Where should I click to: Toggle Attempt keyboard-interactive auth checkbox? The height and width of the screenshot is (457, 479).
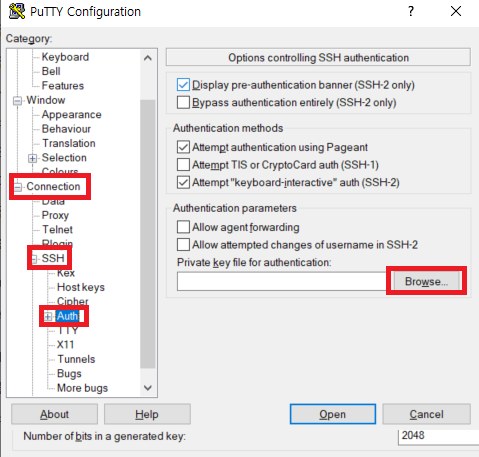[x=183, y=182]
